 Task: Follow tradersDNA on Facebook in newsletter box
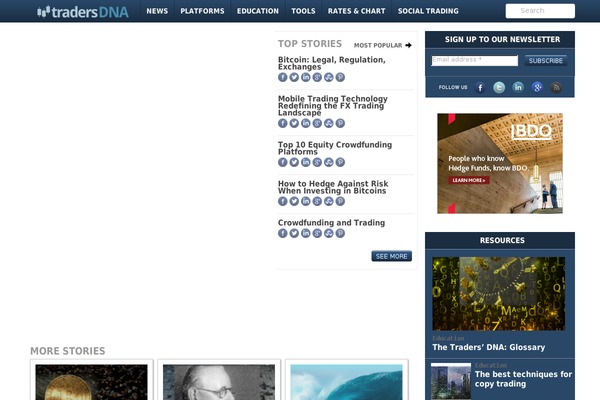[480, 88]
